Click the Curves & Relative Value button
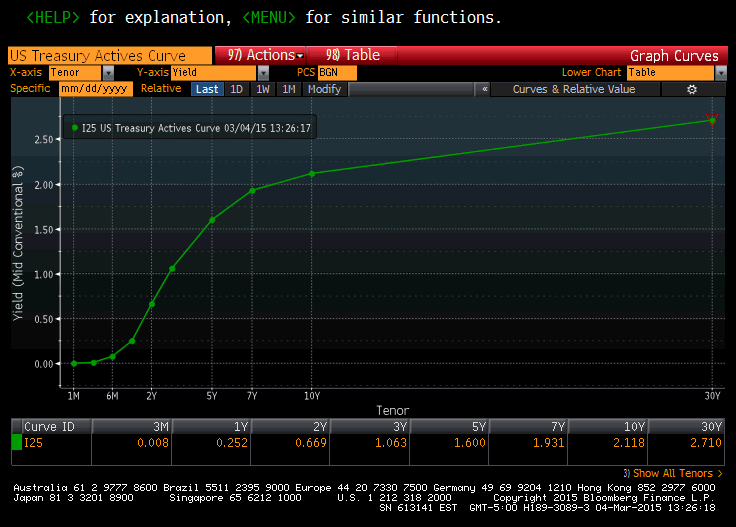 click(573, 89)
